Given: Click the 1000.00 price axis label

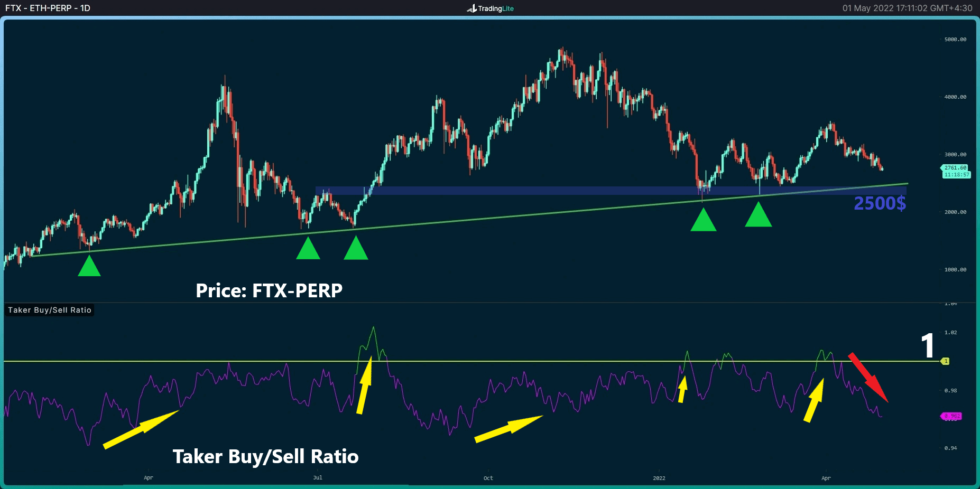Looking at the screenshot, I should pyautogui.click(x=955, y=270).
